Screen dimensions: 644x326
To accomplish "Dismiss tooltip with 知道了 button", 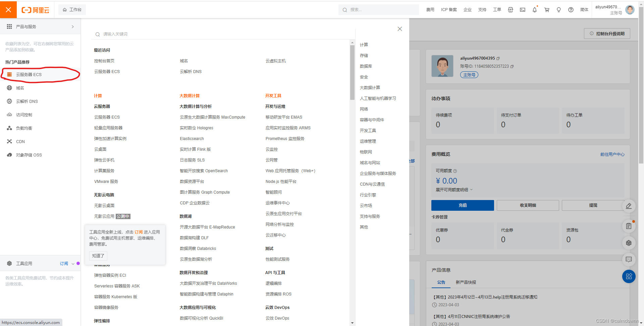I will coord(98,256).
